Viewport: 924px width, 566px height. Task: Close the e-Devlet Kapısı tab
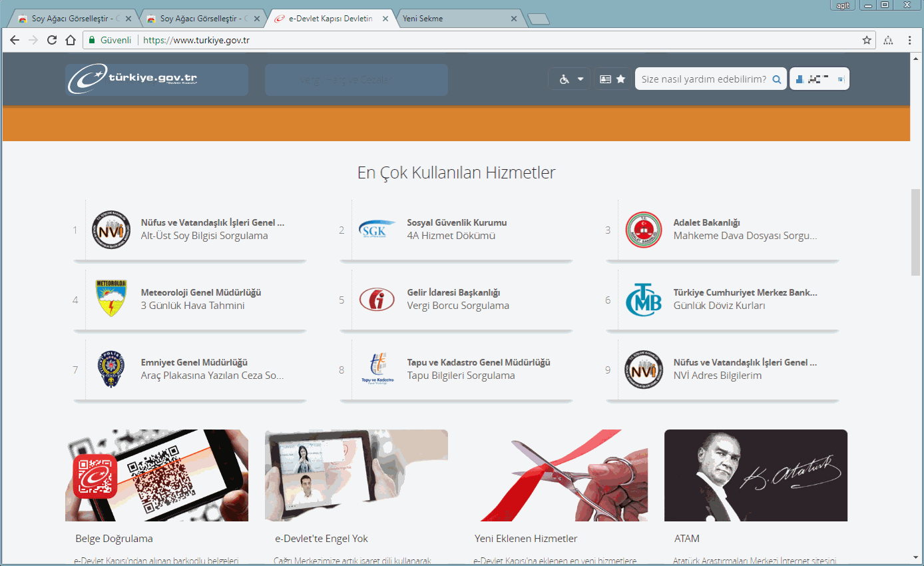[385, 19]
